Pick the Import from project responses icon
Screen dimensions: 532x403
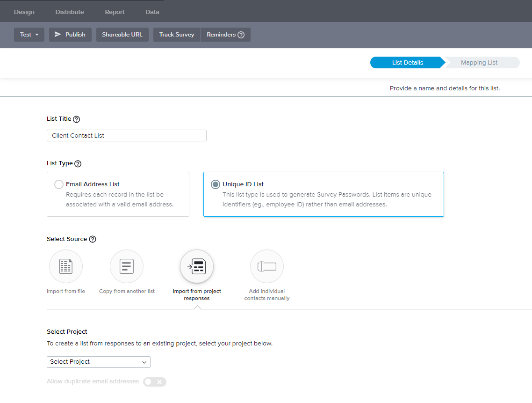tap(197, 266)
